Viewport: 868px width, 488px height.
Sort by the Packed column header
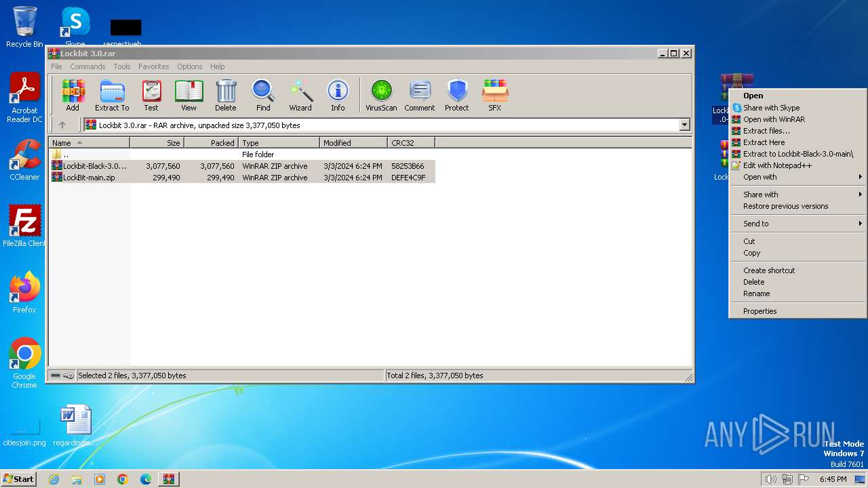(x=212, y=142)
